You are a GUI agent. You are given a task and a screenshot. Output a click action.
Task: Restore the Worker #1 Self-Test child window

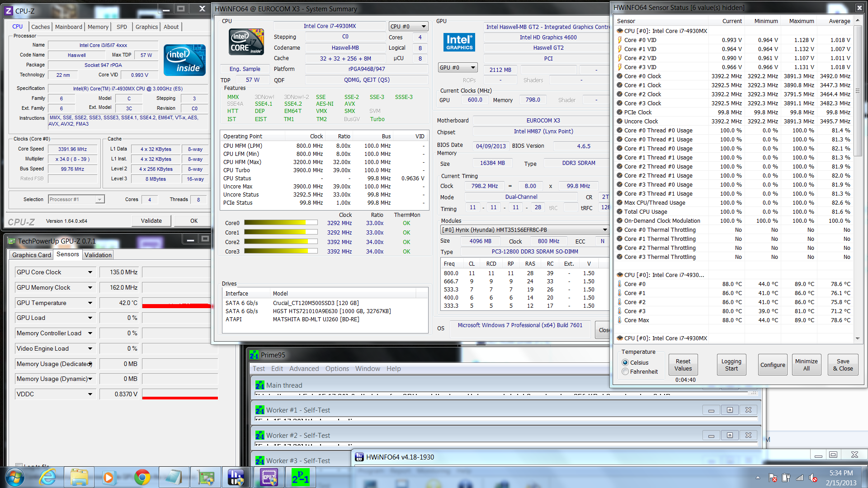730,410
